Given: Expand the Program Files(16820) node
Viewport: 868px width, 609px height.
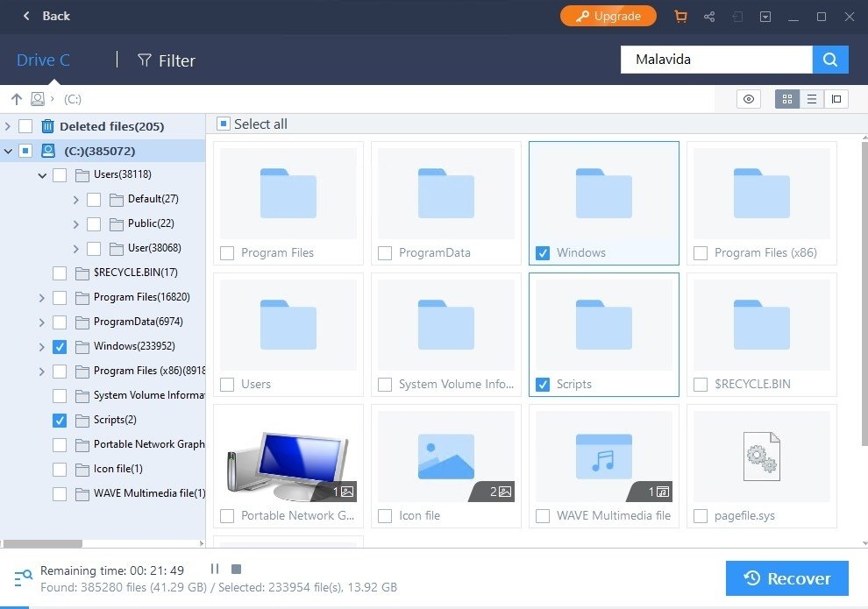Looking at the screenshot, I should 41,297.
